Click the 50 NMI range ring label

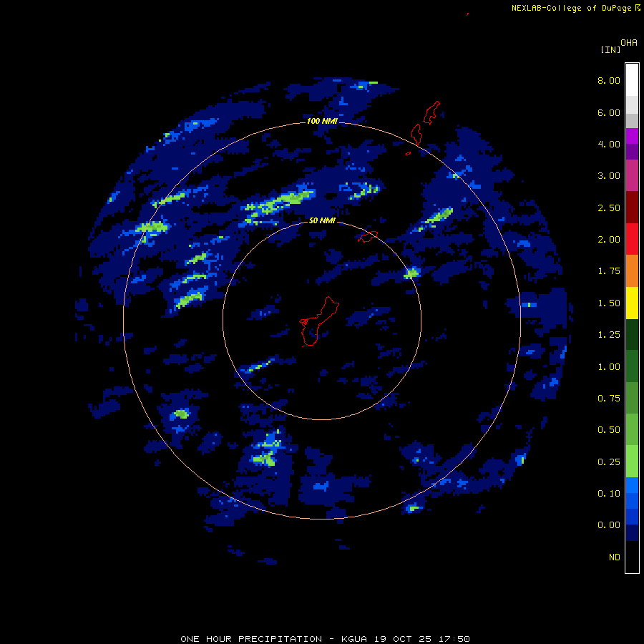coord(322,221)
